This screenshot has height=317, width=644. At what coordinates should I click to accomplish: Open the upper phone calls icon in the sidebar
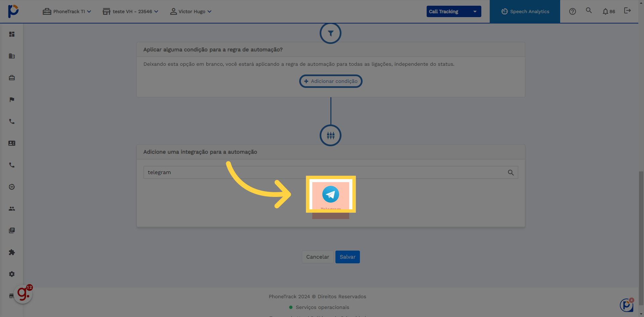12,121
